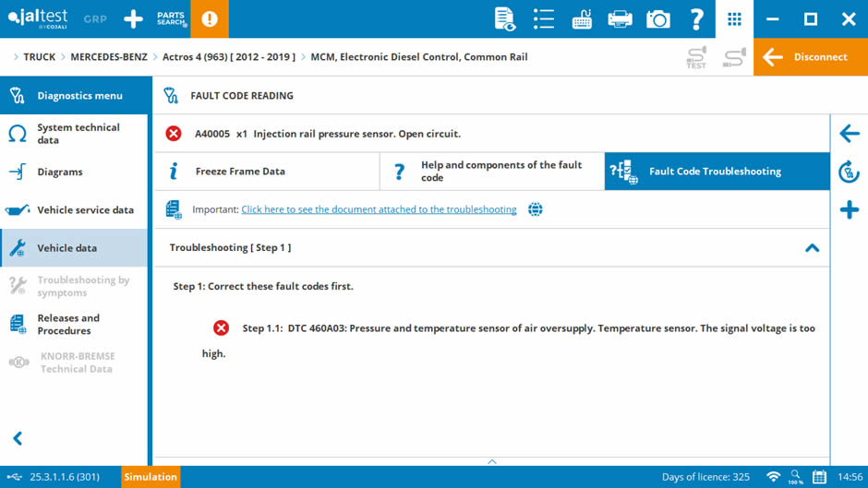868x488 pixels.
Task: Select Step 1: Correct these fault codes first
Action: pos(263,286)
